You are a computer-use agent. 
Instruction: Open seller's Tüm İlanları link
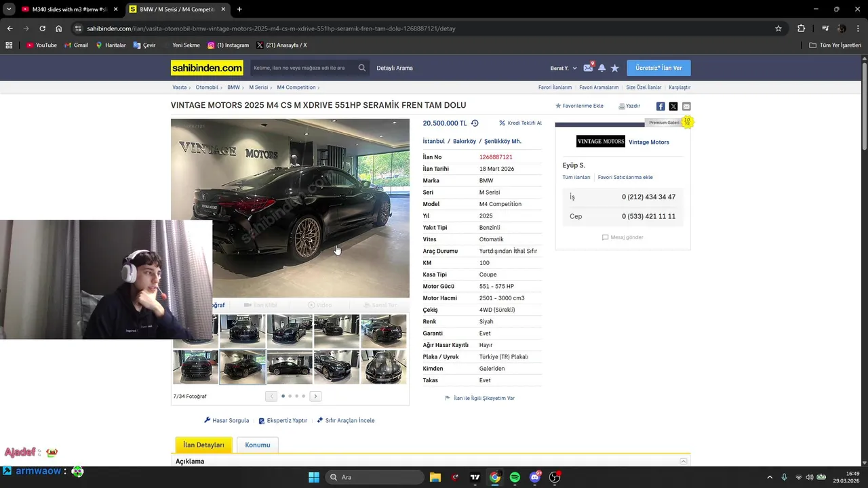click(576, 177)
